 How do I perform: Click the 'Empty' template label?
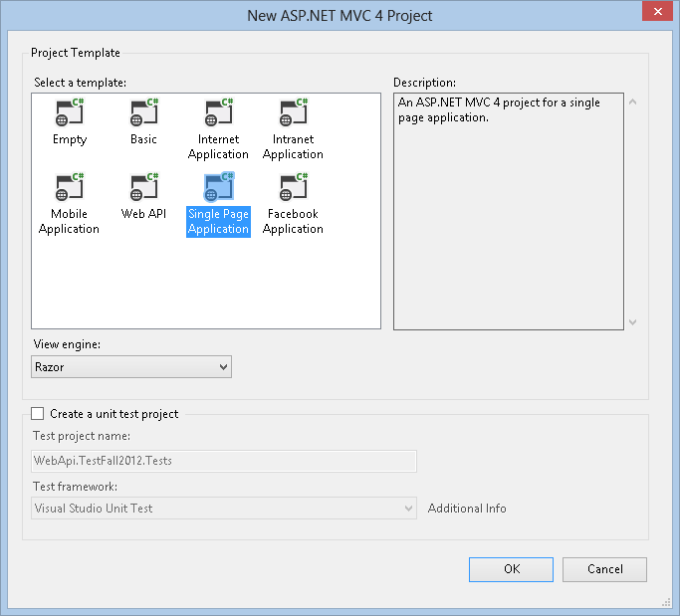70,139
